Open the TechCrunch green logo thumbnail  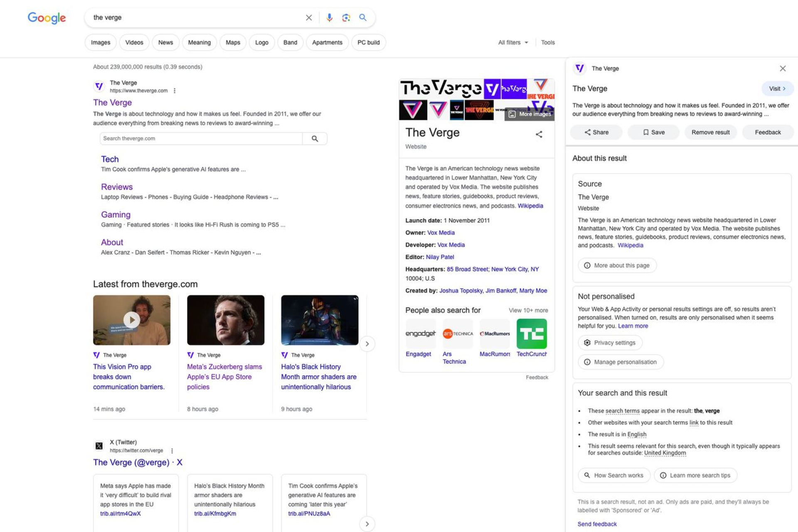[x=532, y=333]
